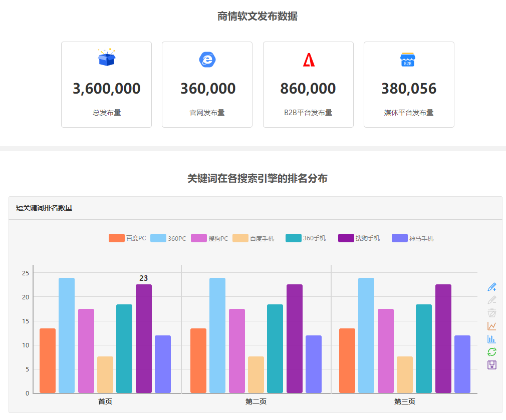This screenshot has width=506, height=420.
Task: Click the red A-shaped icon above B2B平台发布量
Action: (x=309, y=60)
